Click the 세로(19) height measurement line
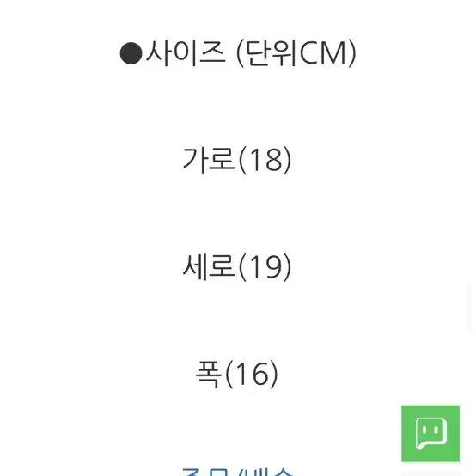 pyautogui.click(x=237, y=267)
